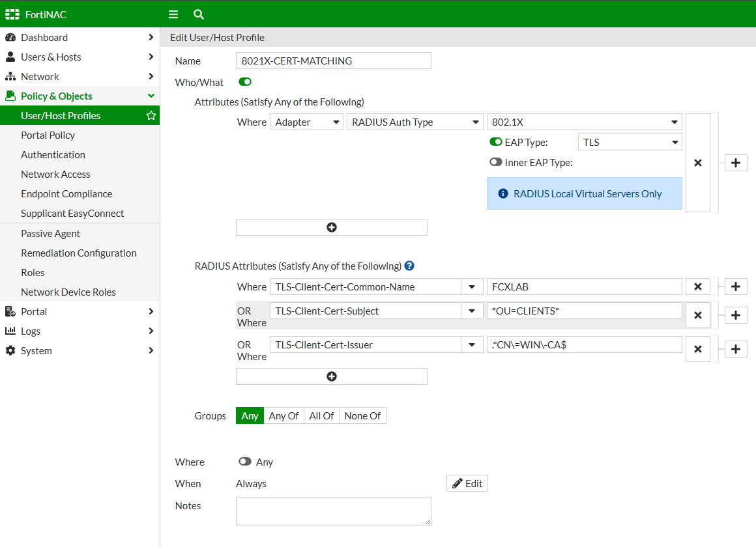This screenshot has height=547, width=756.
Task: Open the RADIUS Auth Type dropdown
Action: (414, 122)
